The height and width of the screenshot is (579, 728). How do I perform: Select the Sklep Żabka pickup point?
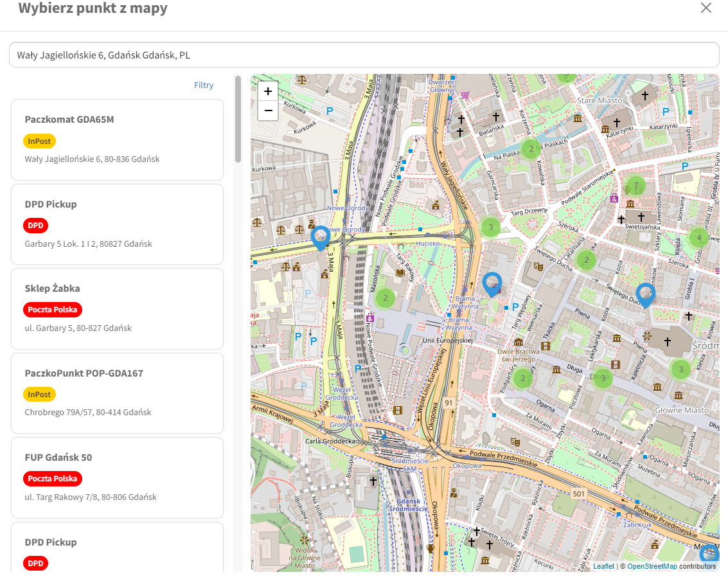click(x=117, y=308)
